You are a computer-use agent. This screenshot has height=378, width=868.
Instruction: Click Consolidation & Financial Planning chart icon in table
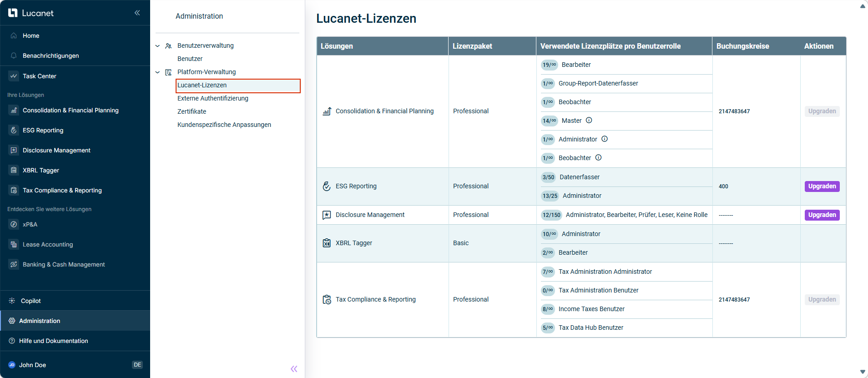click(x=327, y=111)
